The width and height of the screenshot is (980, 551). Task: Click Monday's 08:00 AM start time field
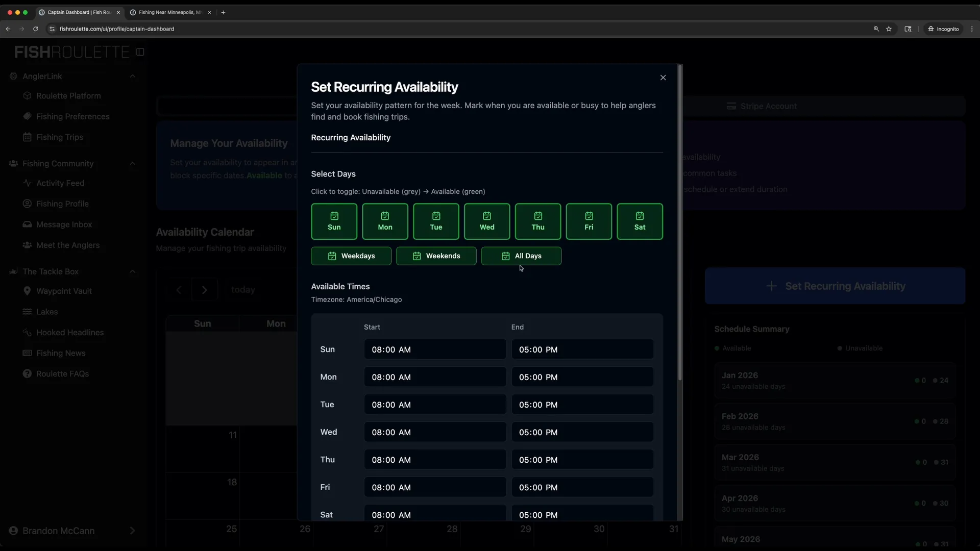pos(435,377)
